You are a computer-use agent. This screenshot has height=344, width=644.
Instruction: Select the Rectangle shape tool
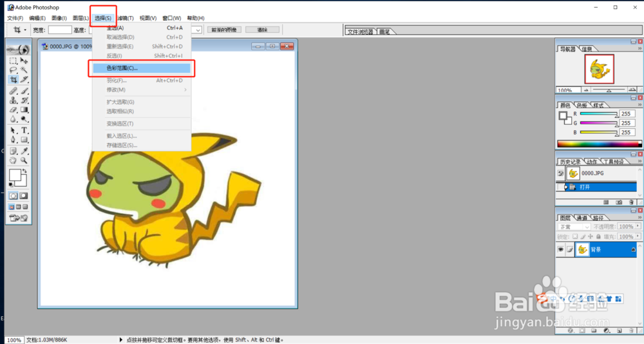point(24,140)
